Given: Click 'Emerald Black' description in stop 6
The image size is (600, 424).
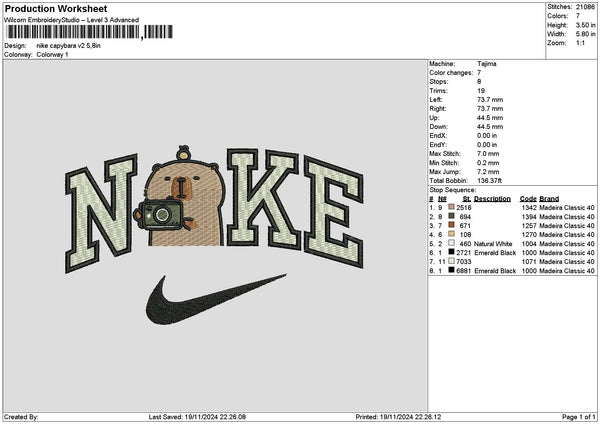Looking at the screenshot, I should (495, 253).
